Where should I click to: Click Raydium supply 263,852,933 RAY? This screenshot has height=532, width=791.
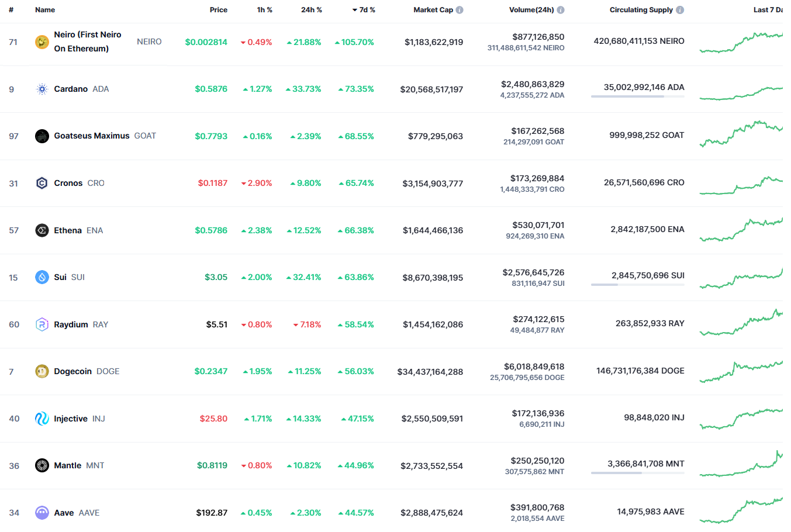[650, 323]
